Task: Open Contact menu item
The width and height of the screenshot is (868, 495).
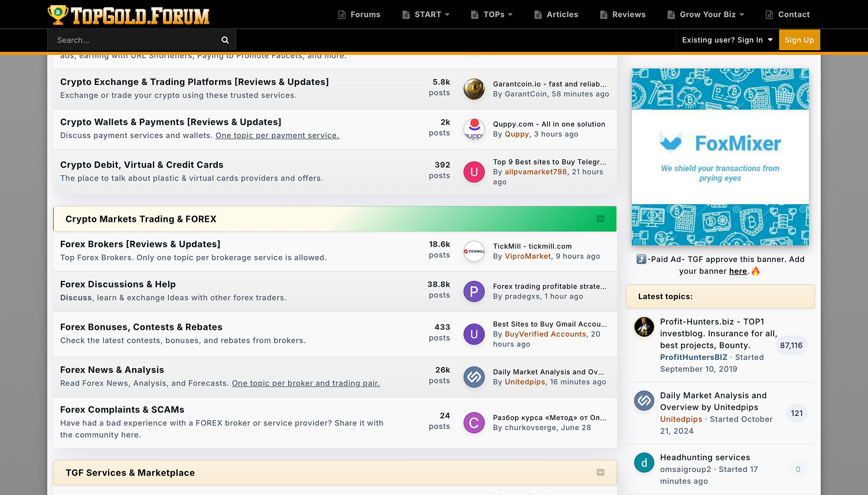Action: (x=788, y=15)
